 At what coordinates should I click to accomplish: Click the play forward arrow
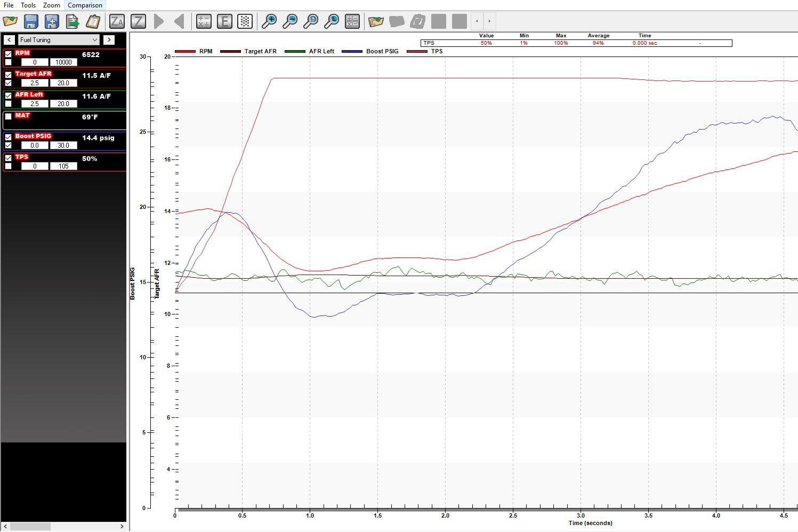(159, 22)
